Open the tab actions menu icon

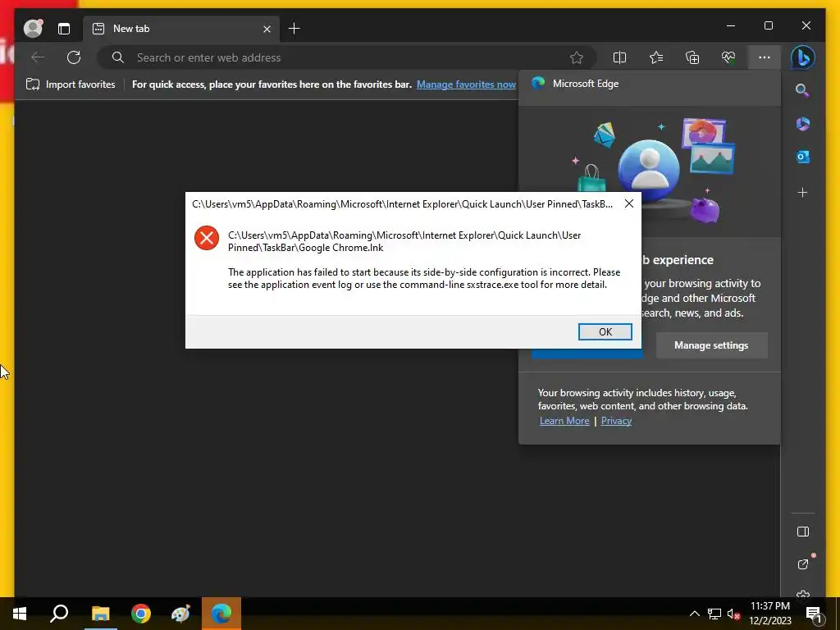[64, 29]
